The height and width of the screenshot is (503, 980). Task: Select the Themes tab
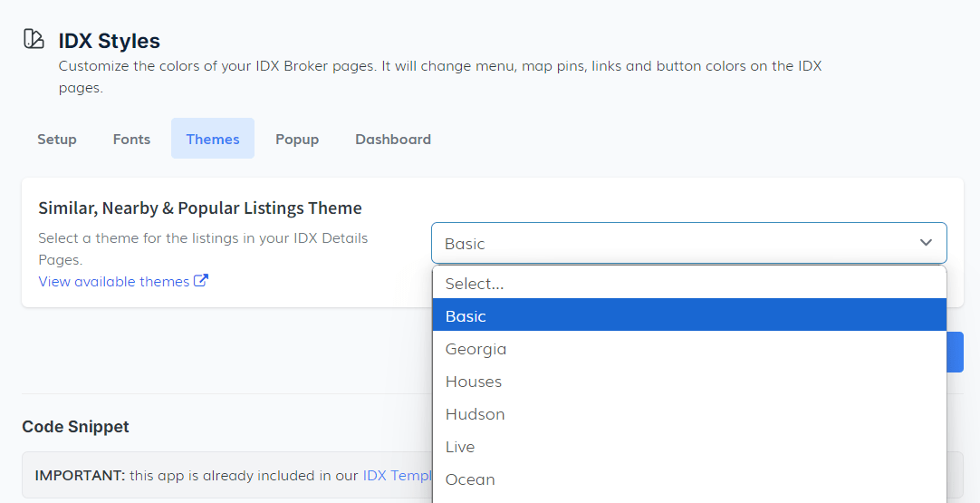213,139
